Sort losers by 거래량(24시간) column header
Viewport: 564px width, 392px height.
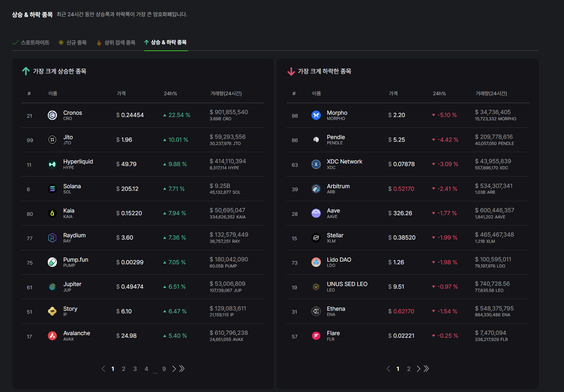pos(491,93)
